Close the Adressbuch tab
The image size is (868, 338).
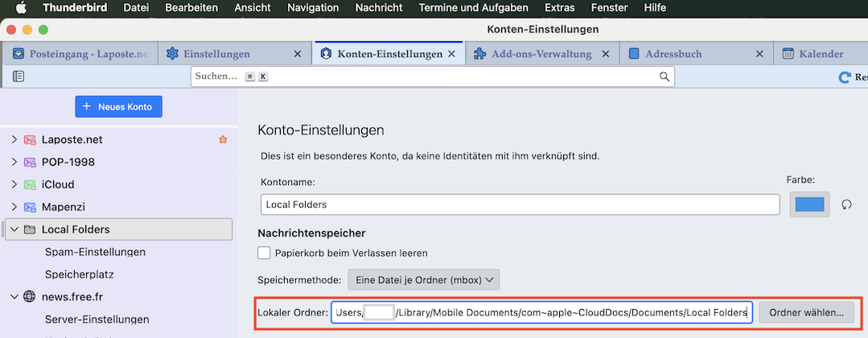760,54
